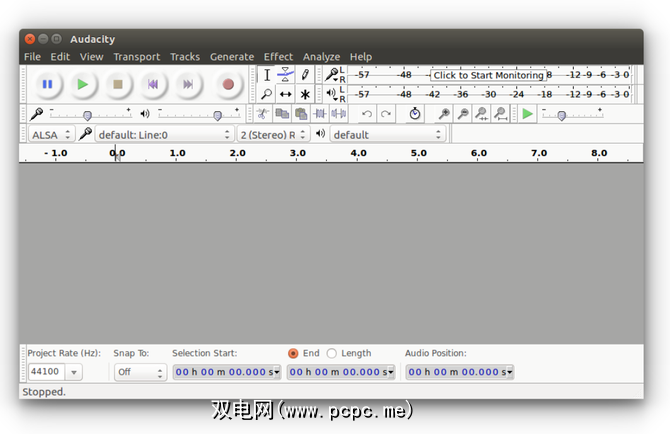Select the Length radio button
This screenshot has width=670, height=434.
pyautogui.click(x=332, y=353)
